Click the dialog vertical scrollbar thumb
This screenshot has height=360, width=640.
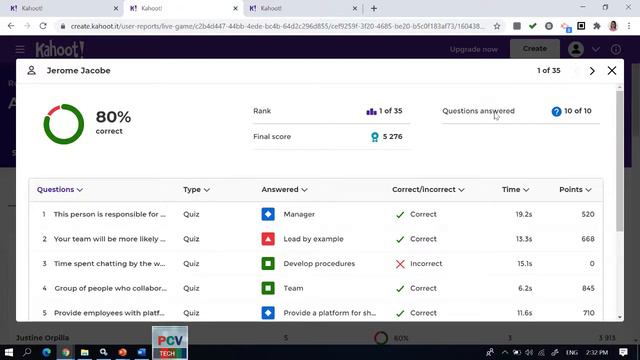click(x=620, y=161)
